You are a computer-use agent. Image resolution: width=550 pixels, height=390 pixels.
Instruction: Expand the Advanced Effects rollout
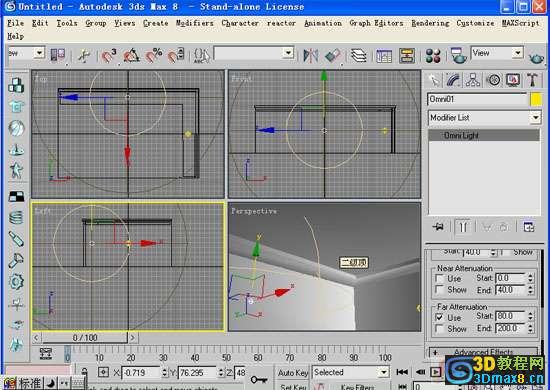483,352
